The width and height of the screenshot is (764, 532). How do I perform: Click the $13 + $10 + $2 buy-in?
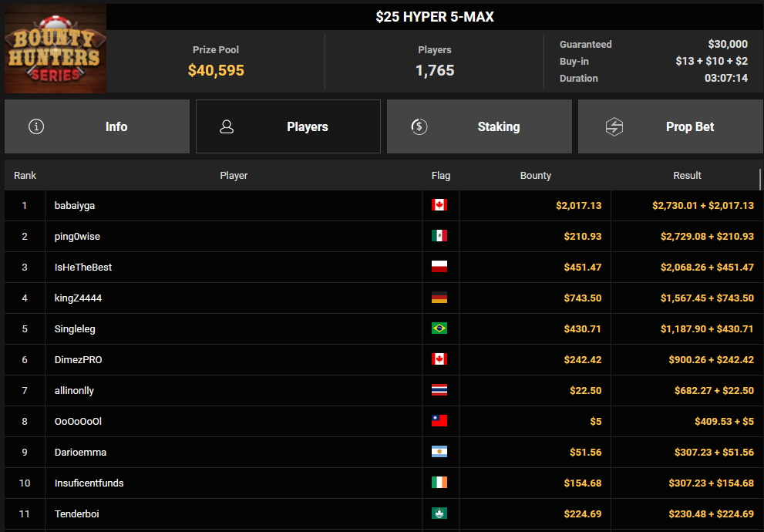(x=712, y=61)
